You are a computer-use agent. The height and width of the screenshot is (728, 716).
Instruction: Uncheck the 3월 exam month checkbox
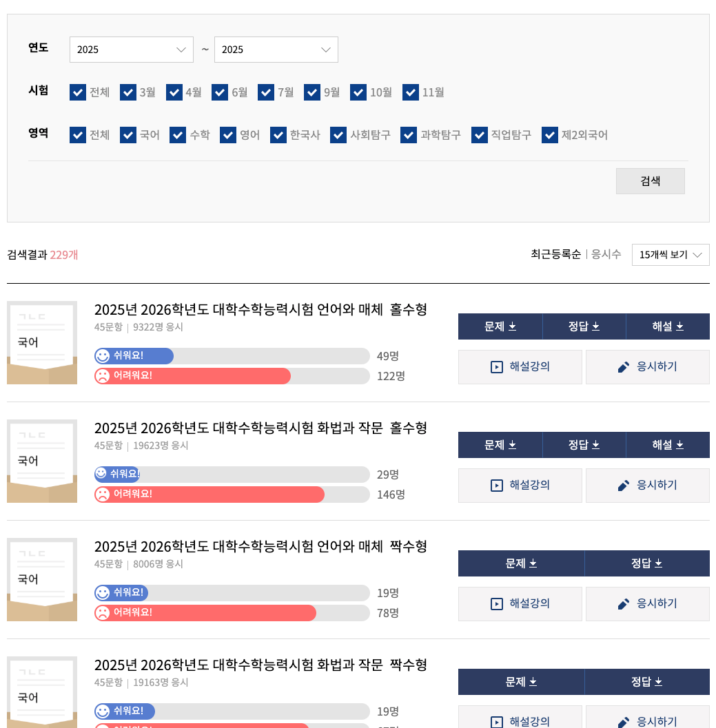point(128,92)
